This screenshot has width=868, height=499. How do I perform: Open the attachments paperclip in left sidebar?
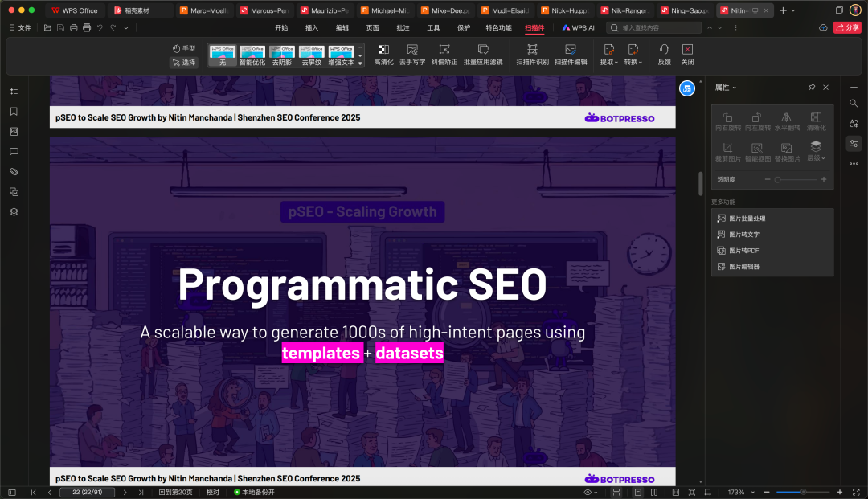coord(14,171)
